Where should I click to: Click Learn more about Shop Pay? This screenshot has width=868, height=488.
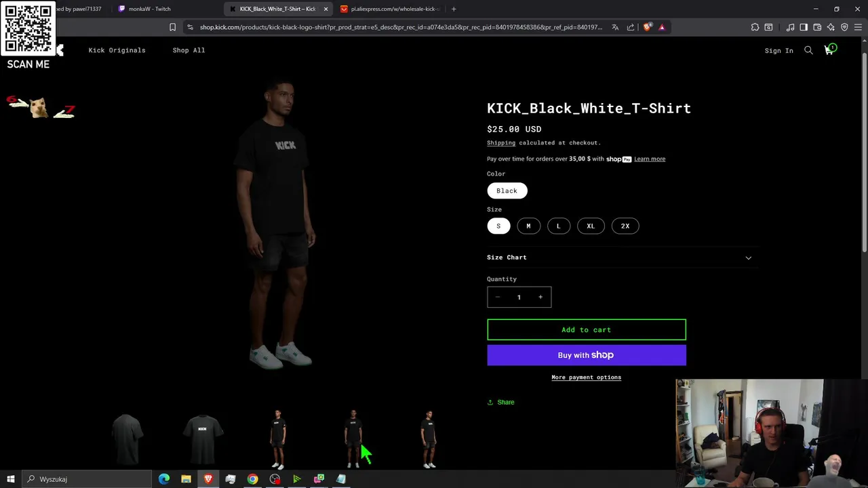pos(650,159)
